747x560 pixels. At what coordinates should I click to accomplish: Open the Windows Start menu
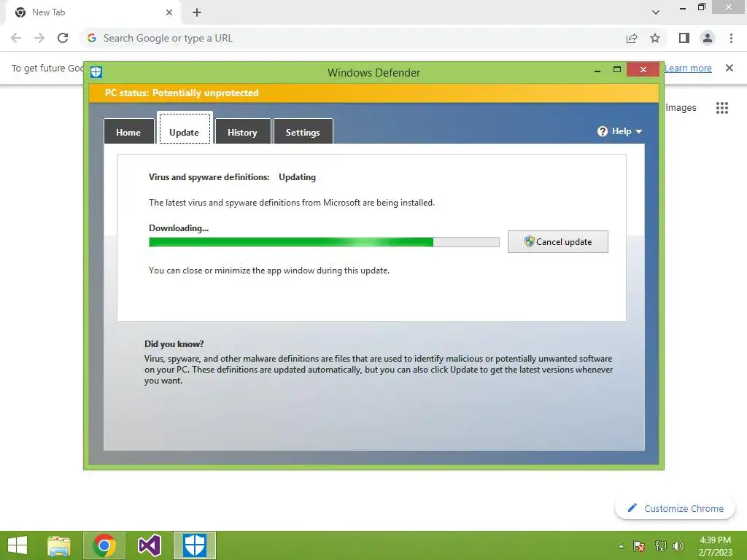pos(18,545)
